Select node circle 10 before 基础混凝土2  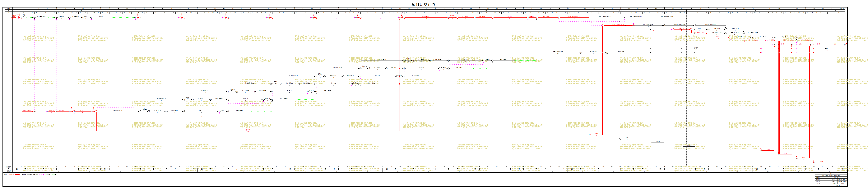70,18
